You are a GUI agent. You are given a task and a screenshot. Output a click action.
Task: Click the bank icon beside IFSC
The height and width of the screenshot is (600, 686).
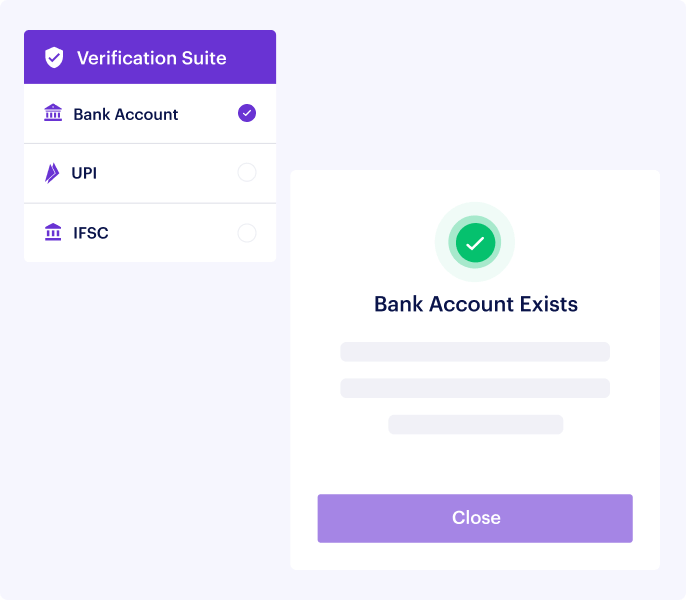(x=53, y=233)
